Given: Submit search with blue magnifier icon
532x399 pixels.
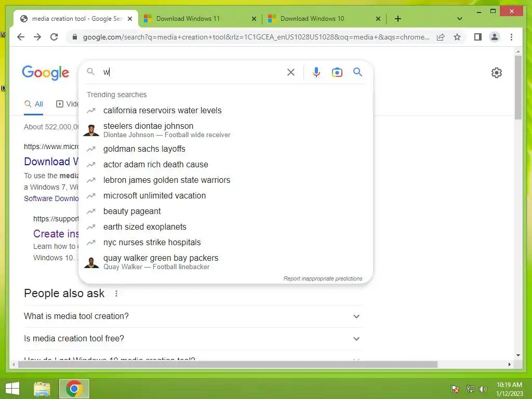Looking at the screenshot, I should tap(357, 72).
